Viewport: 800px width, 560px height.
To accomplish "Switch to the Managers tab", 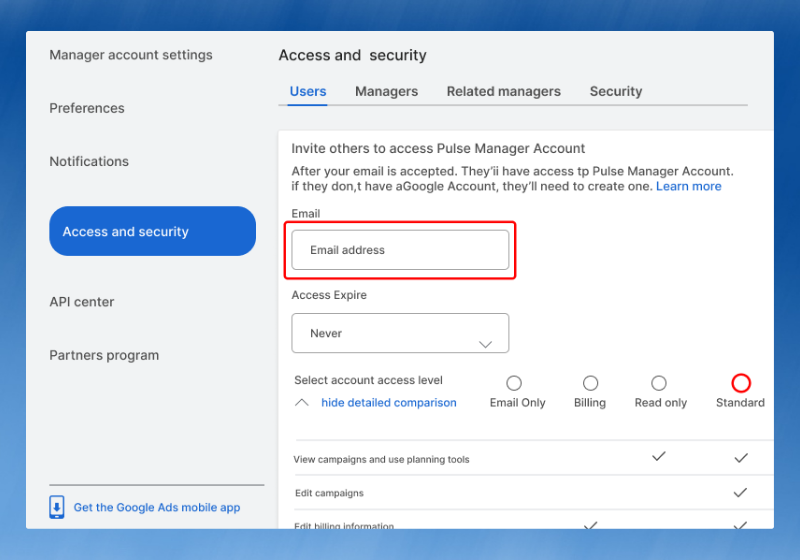I will tap(386, 91).
